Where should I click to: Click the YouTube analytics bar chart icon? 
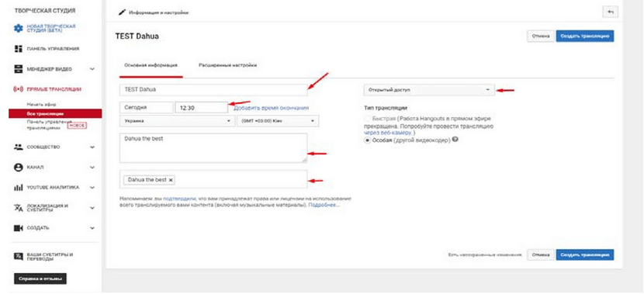[x=18, y=188]
